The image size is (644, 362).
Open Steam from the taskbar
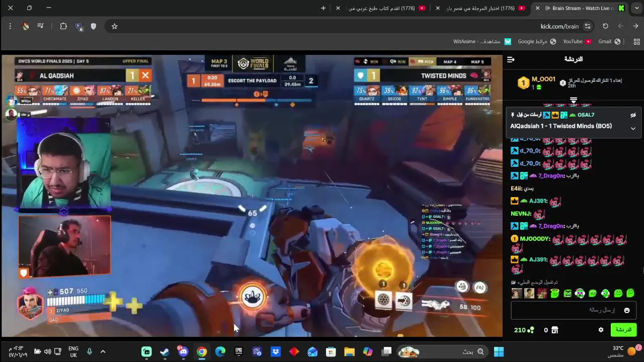point(165,351)
